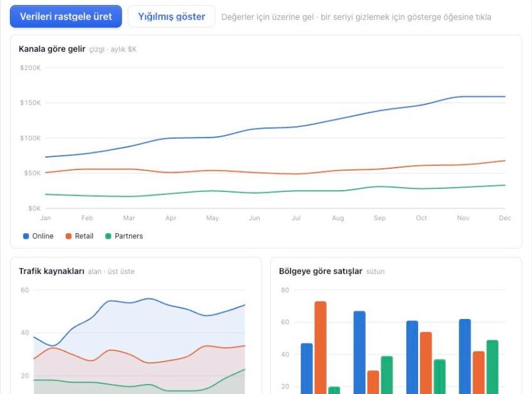Click the $200K axis label
532x394 pixels.
[x=30, y=68]
